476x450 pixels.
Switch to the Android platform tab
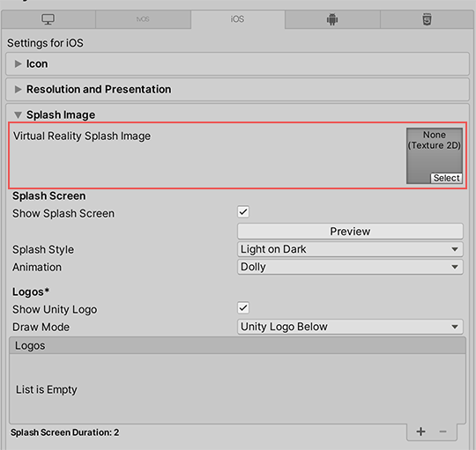[x=332, y=19]
